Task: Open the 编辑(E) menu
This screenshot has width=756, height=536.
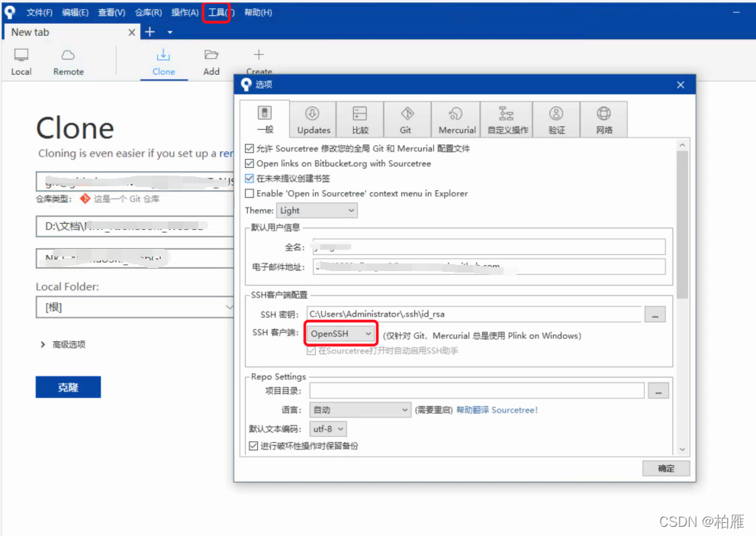Action: pyautogui.click(x=76, y=12)
